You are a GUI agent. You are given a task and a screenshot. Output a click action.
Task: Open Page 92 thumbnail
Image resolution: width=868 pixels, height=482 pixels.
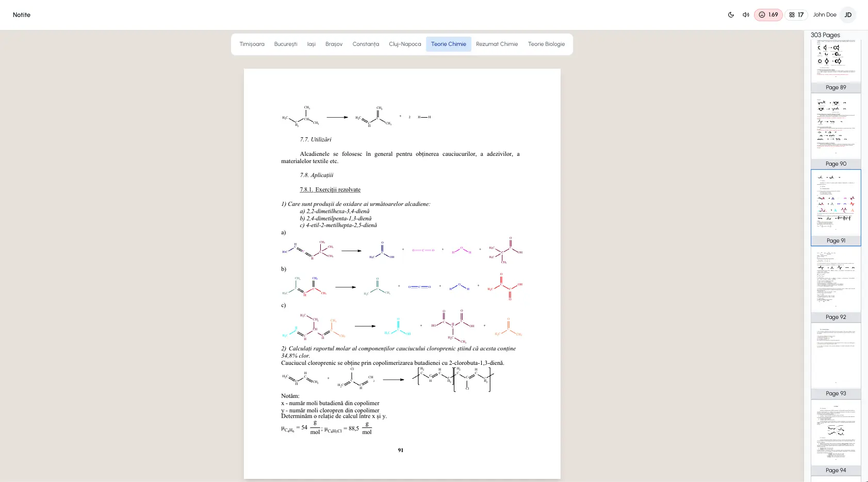[836, 284]
